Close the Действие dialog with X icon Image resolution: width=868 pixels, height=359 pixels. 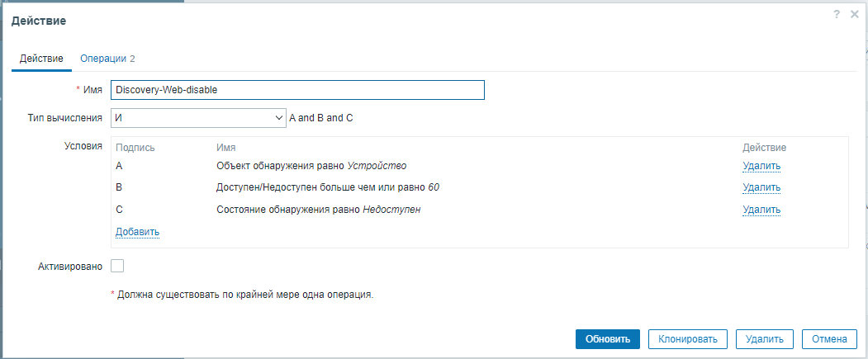[x=855, y=14]
